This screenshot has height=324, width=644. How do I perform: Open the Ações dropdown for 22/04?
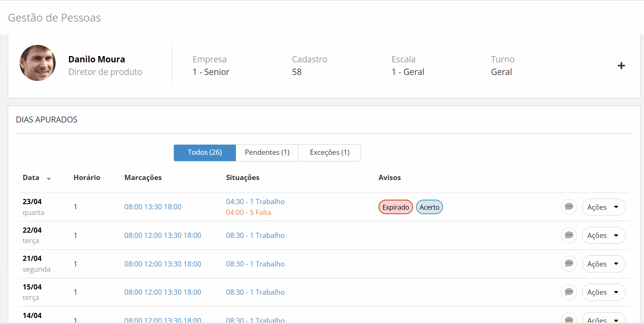(604, 235)
